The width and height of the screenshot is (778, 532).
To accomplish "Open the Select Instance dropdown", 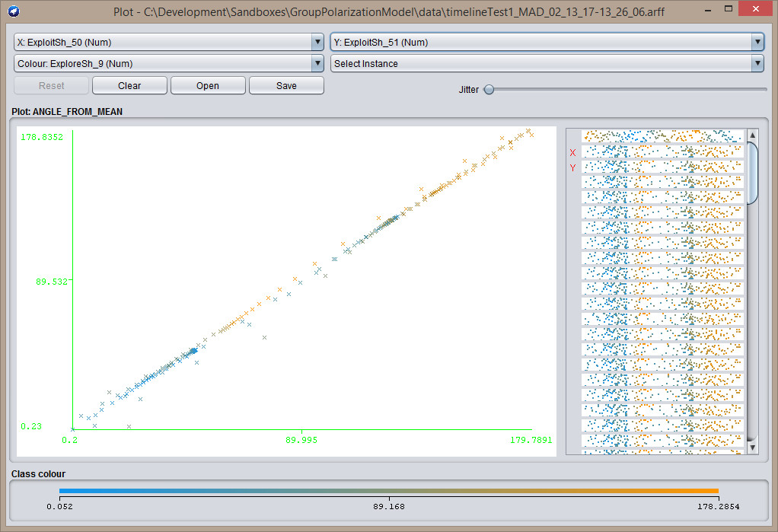I will pyautogui.click(x=547, y=64).
